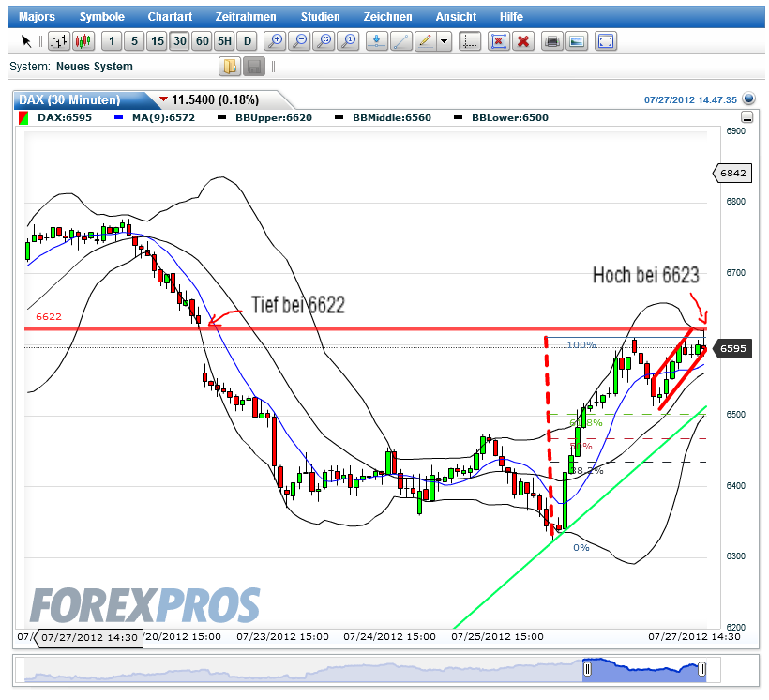Click the 6595 current price marker

732,348
